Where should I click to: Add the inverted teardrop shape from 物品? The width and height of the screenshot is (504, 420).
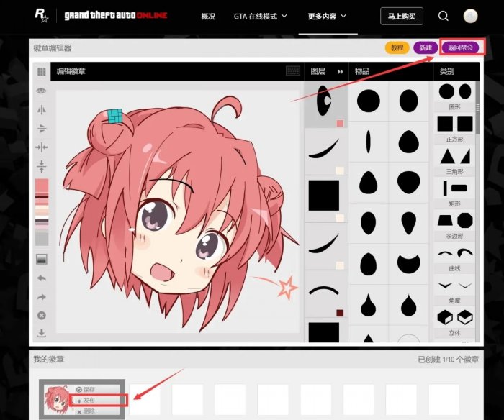pyautogui.click(x=408, y=223)
